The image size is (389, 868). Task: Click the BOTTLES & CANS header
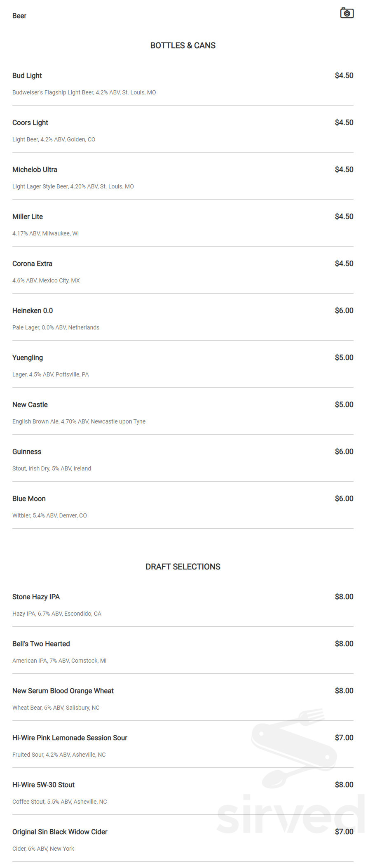[183, 45]
